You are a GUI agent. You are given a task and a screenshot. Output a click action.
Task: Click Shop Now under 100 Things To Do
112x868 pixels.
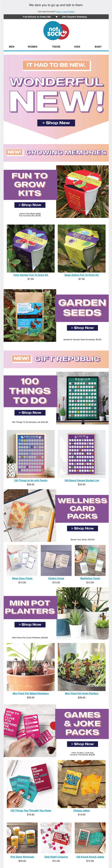(x=30, y=412)
